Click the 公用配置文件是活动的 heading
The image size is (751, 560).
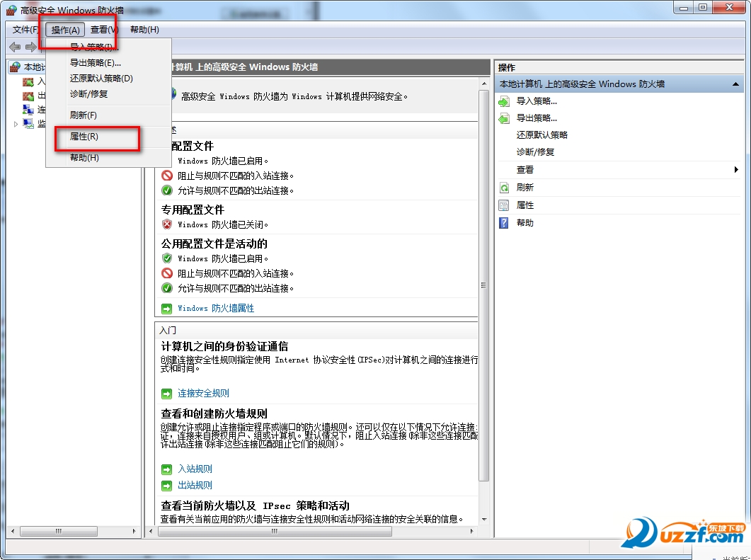pyautogui.click(x=214, y=244)
